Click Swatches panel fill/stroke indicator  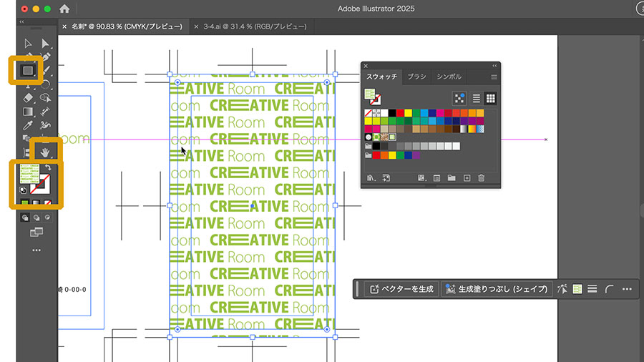point(372,97)
